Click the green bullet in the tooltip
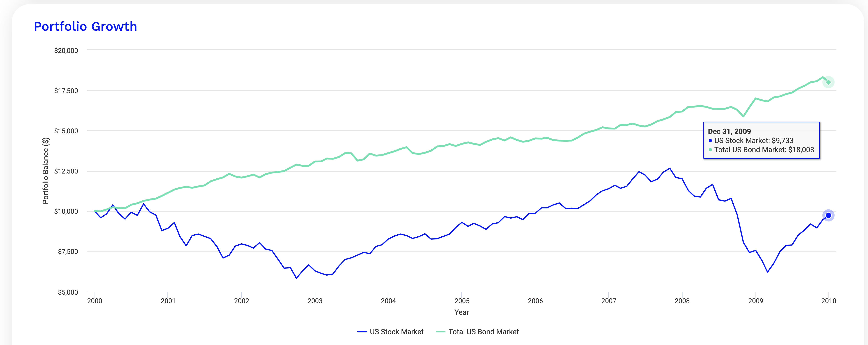Screen dimensions: 868x345 coord(710,150)
